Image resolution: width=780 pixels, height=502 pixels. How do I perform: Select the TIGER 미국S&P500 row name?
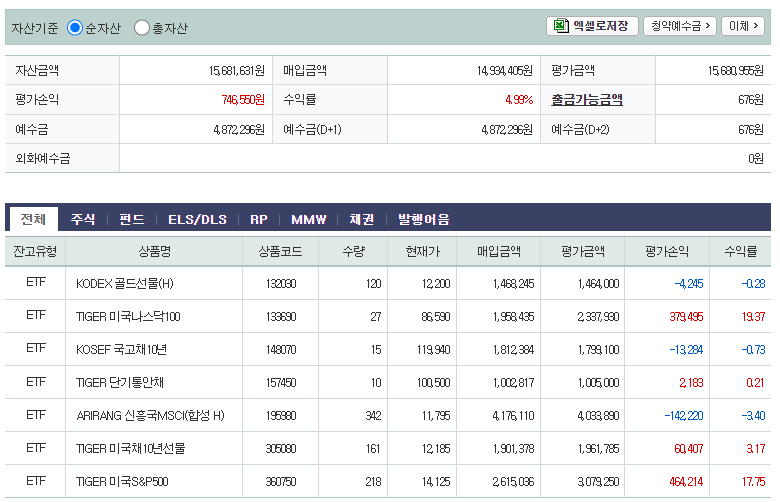pyautogui.click(x=122, y=482)
